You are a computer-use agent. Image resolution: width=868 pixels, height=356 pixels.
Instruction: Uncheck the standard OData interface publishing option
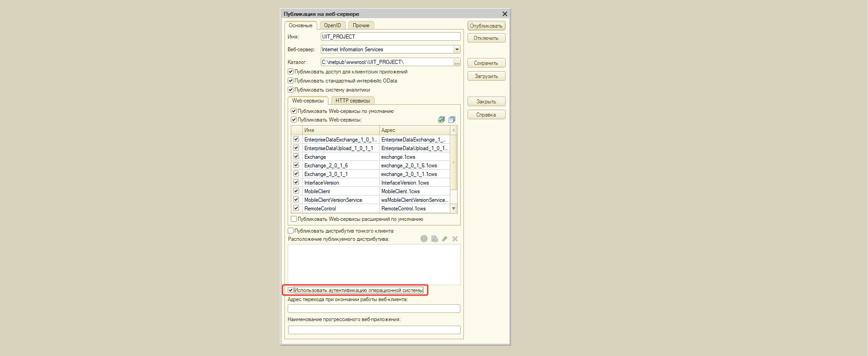(x=291, y=81)
